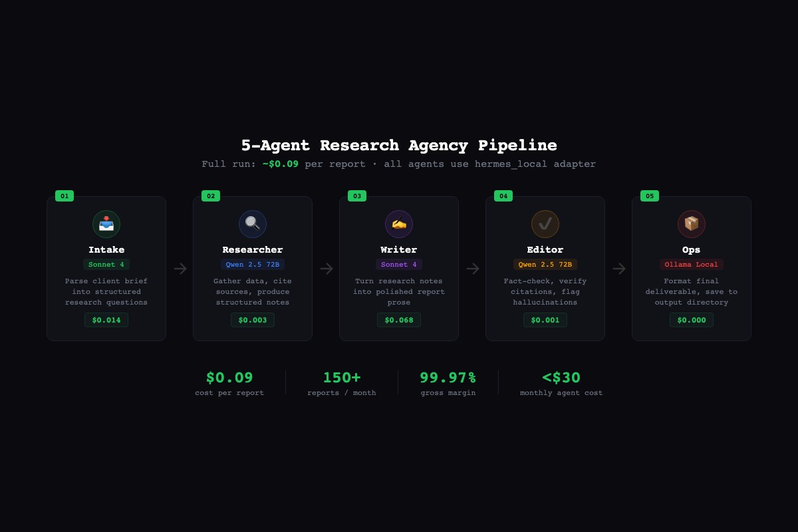This screenshot has width=798, height=532.
Task: Click the $0.001 cost badge
Action: [545, 320]
